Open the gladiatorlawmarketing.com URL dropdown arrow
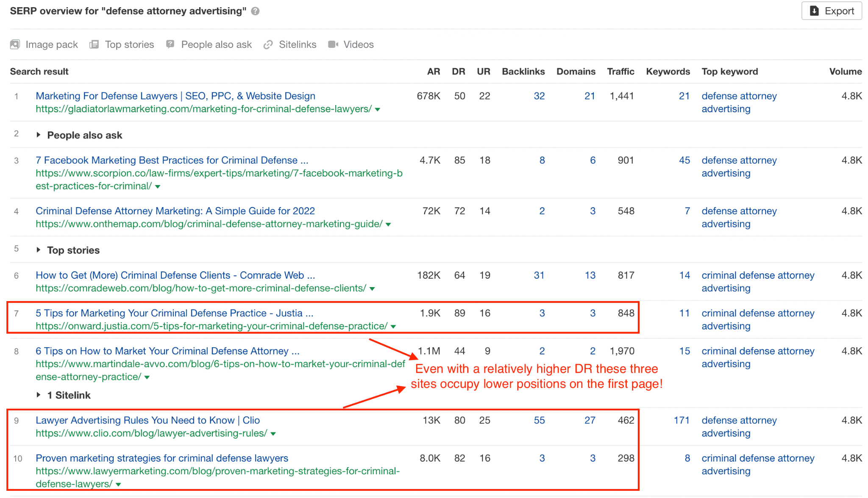The width and height of the screenshot is (868, 498). (378, 110)
